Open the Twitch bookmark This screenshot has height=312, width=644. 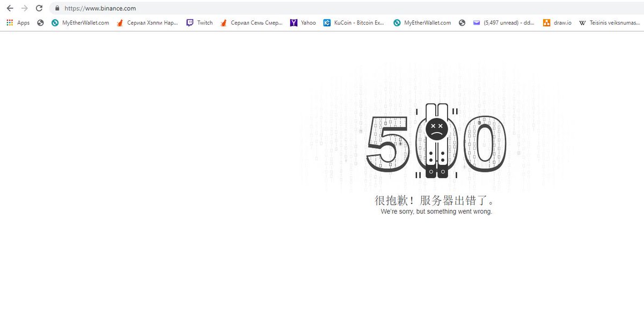tap(200, 23)
